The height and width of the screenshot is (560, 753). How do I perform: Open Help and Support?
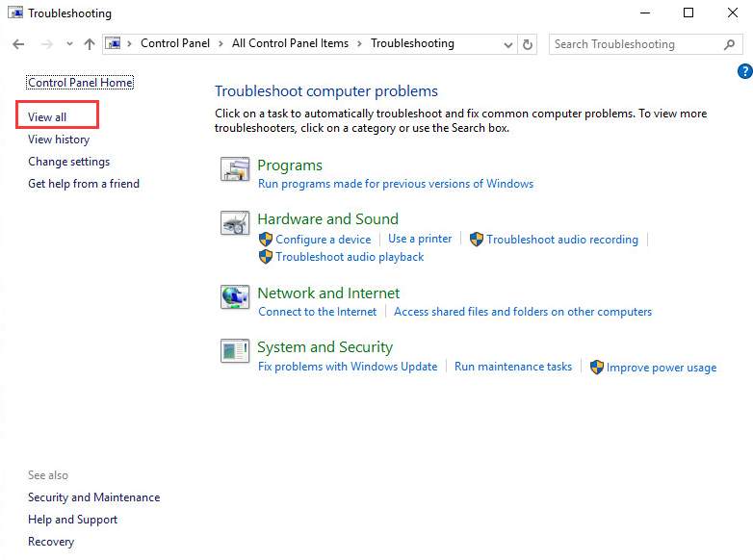tap(72, 520)
